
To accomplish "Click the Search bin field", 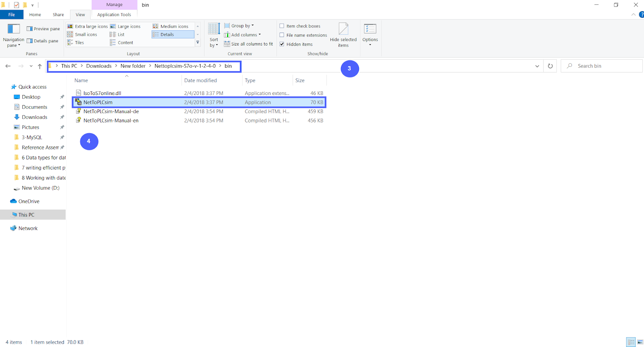I will (602, 66).
